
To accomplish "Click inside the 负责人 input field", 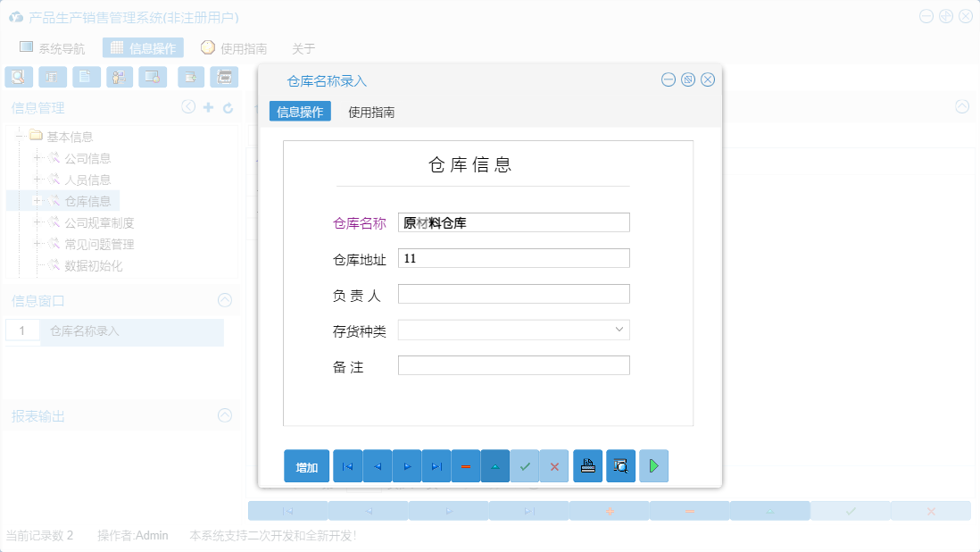I will (514, 293).
